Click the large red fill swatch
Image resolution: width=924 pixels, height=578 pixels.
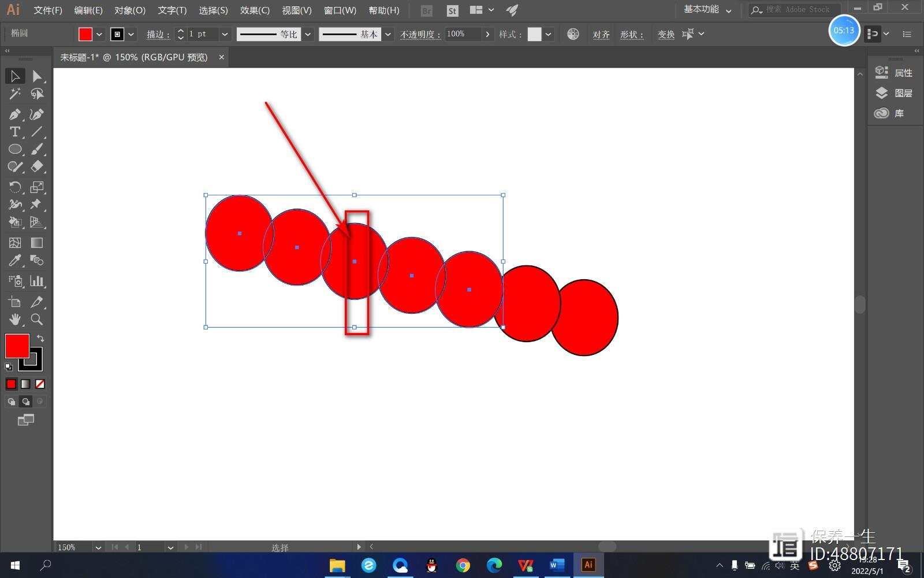tap(17, 346)
